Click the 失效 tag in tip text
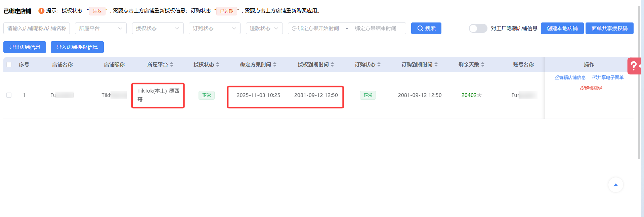The image size is (644, 217). pos(97,11)
